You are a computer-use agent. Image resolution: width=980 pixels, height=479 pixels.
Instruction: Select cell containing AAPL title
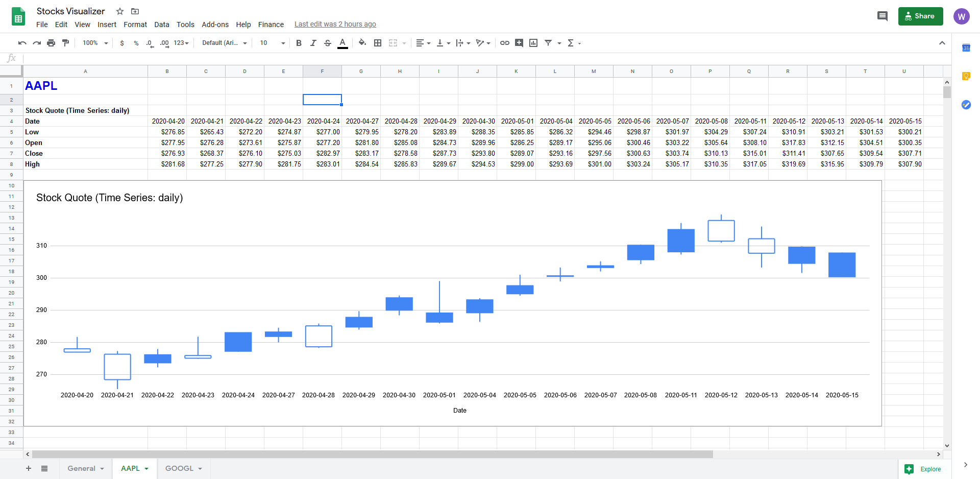point(85,86)
